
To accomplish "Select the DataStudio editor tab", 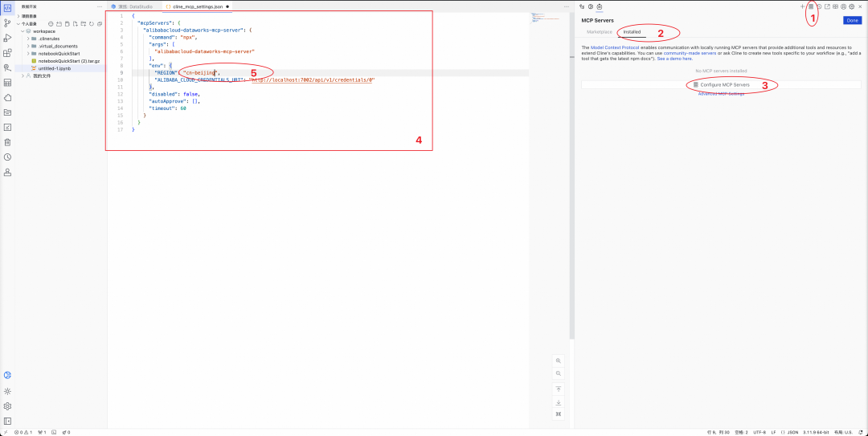I will coord(131,6).
